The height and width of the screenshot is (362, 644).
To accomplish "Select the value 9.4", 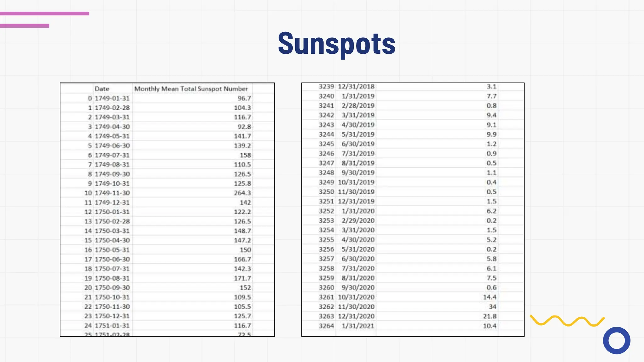I will pyautogui.click(x=491, y=115).
